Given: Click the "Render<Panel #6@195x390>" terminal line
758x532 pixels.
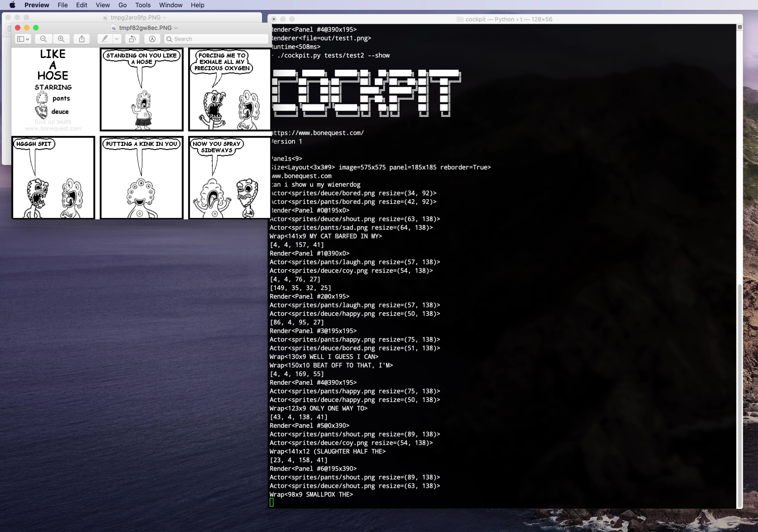Looking at the screenshot, I should coord(313,469).
